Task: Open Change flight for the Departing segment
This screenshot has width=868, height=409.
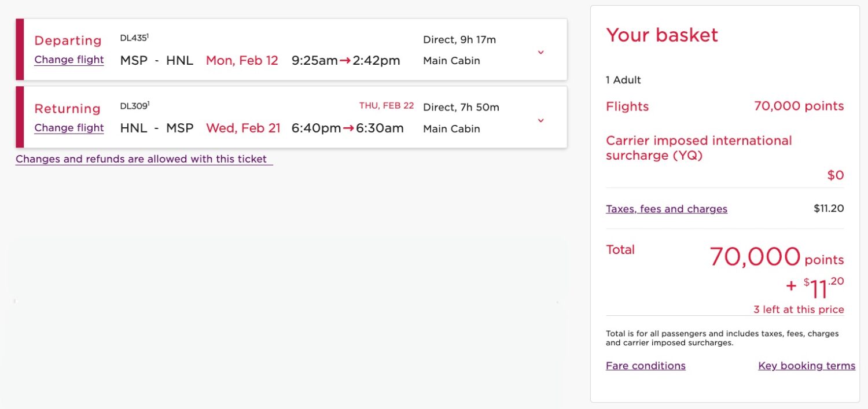Action: [x=69, y=60]
